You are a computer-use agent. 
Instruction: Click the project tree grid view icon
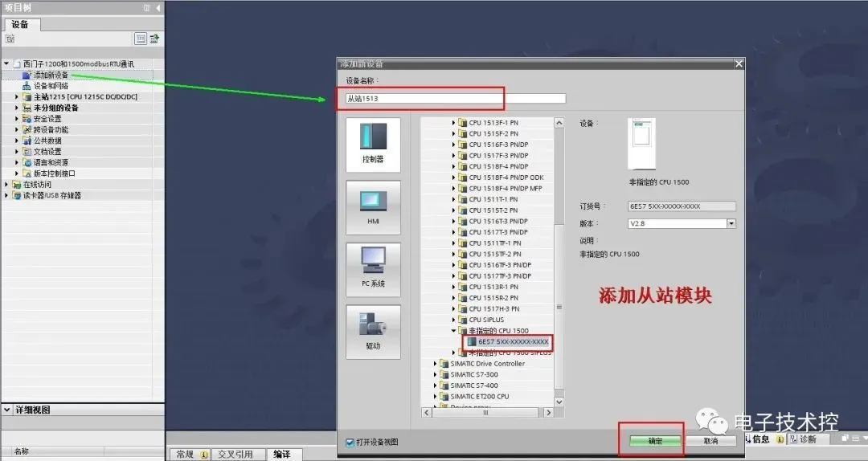tap(141, 39)
